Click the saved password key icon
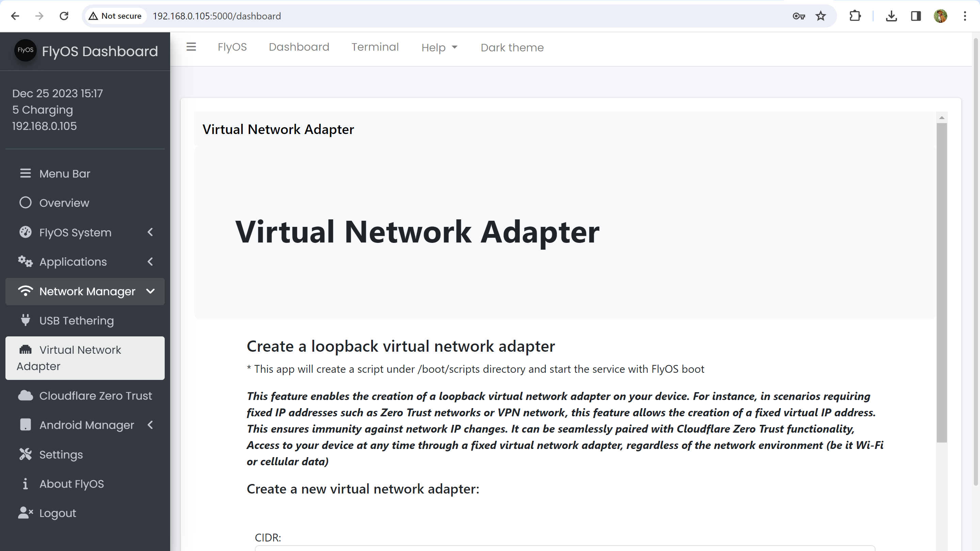Image resolution: width=980 pixels, height=551 pixels. [799, 16]
